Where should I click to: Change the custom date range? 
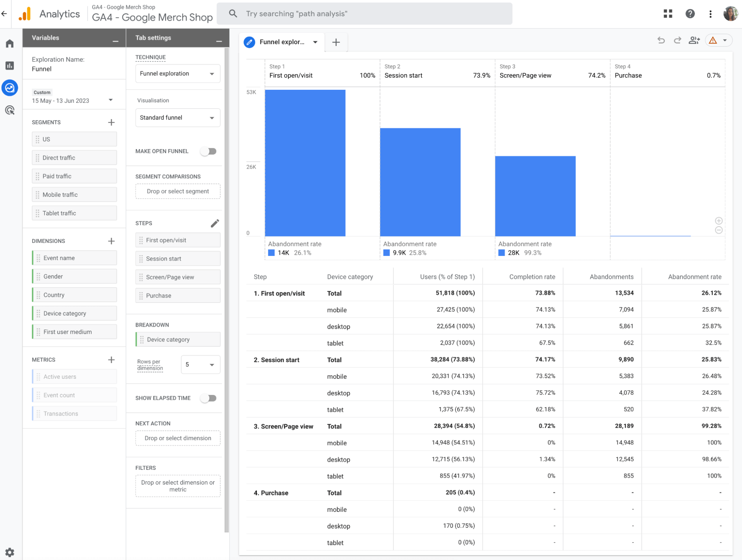pos(73,101)
